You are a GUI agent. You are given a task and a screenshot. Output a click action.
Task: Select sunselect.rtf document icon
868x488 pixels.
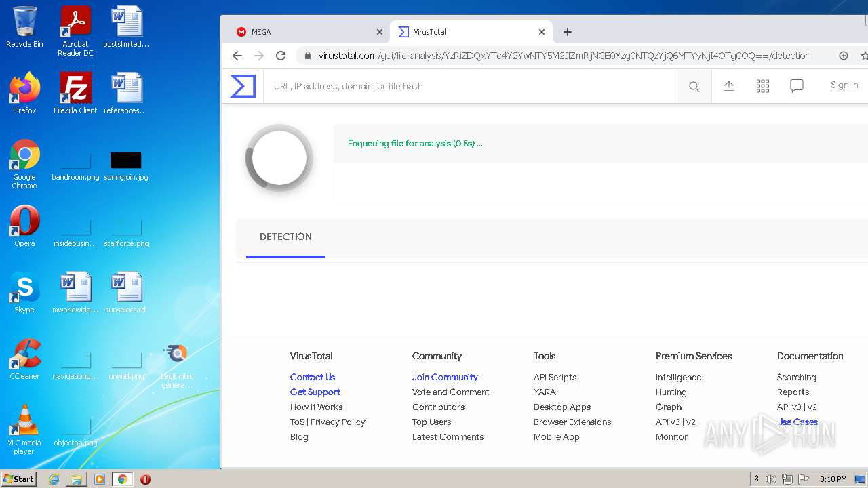pyautogui.click(x=126, y=293)
